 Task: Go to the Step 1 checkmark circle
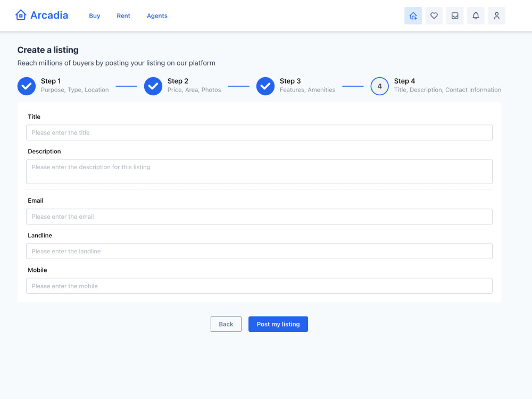click(x=27, y=86)
